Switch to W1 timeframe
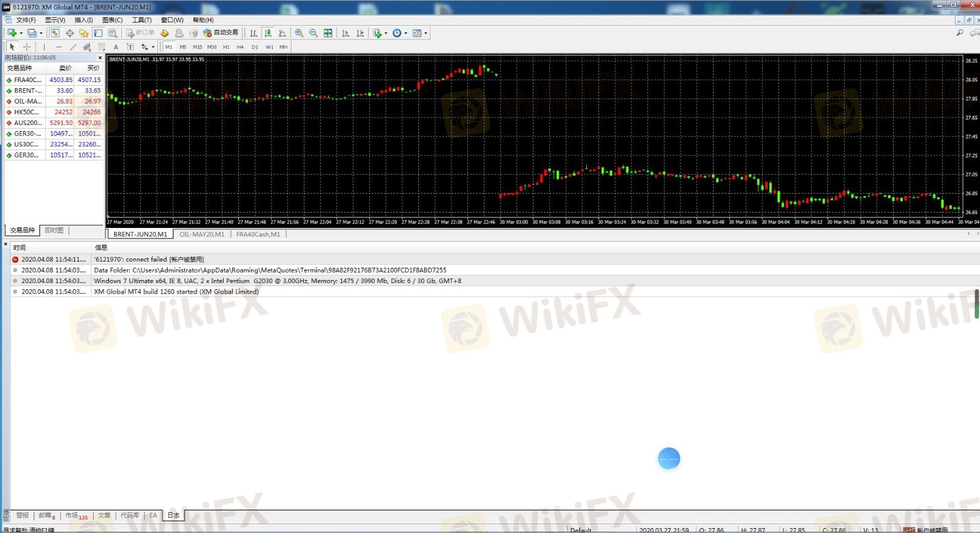The width and height of the screenshot is (980, 533). [x=269, y=47]
